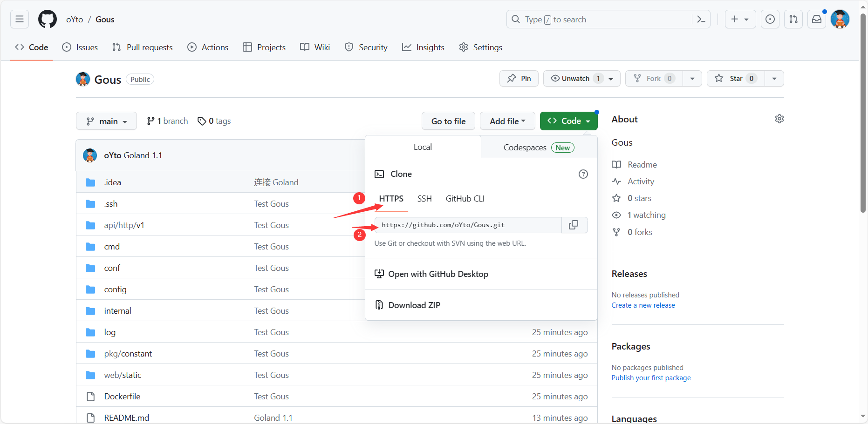Click the oYto owner link in breadcrumb
The height and width of the screenshot is (424, 868).
[75, 19]
